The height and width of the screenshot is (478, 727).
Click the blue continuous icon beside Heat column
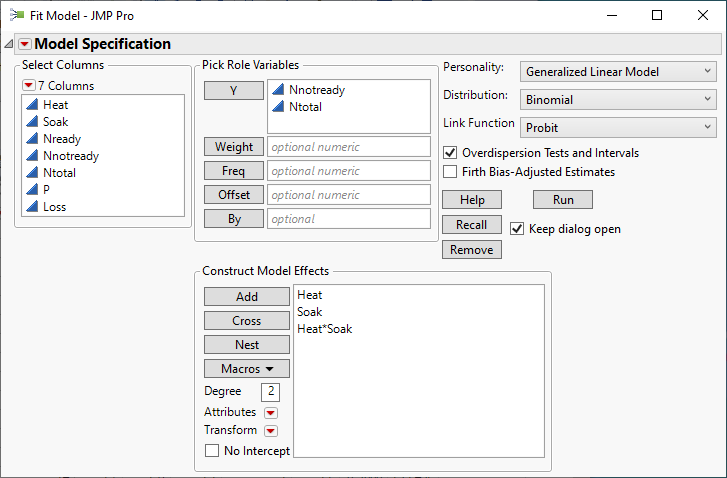[x=32, y=105]
